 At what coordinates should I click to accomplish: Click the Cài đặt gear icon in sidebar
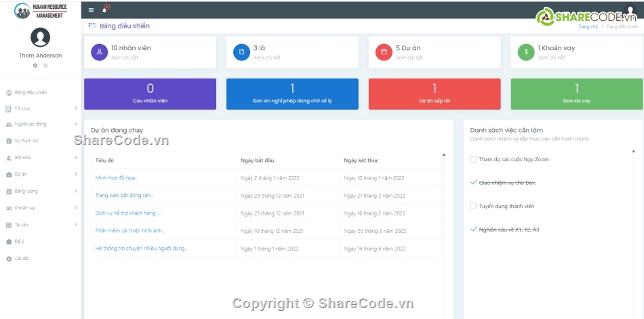pos(9,259)
